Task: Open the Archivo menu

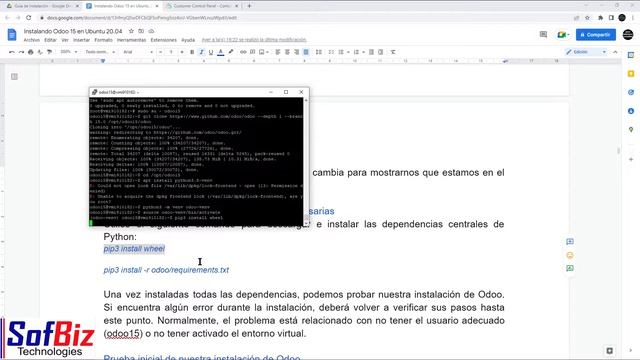Action: point(31,40)
